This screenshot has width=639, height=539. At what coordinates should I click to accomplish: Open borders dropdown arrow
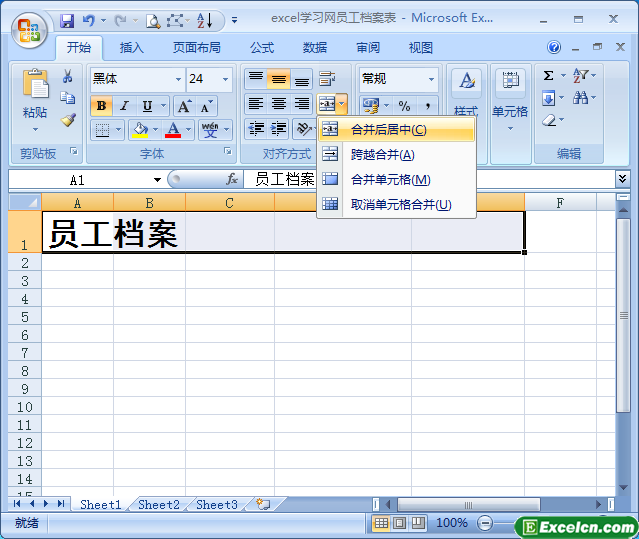(x=118, y=130)
